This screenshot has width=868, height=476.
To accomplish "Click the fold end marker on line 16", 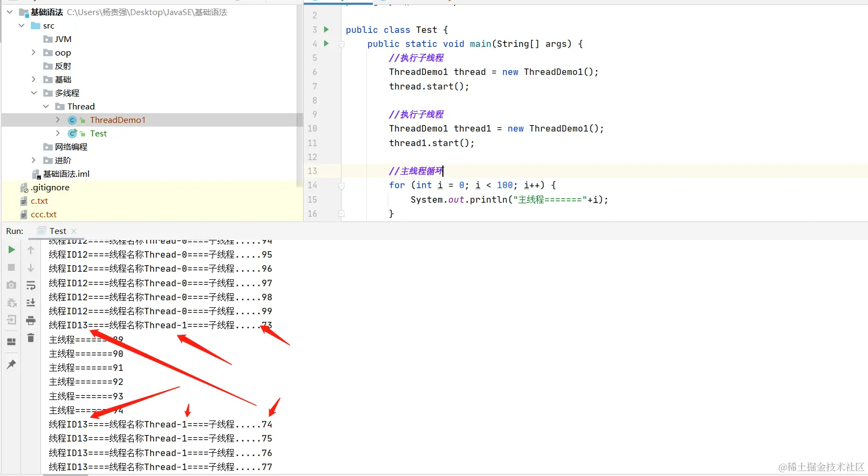I will (341, 213).
